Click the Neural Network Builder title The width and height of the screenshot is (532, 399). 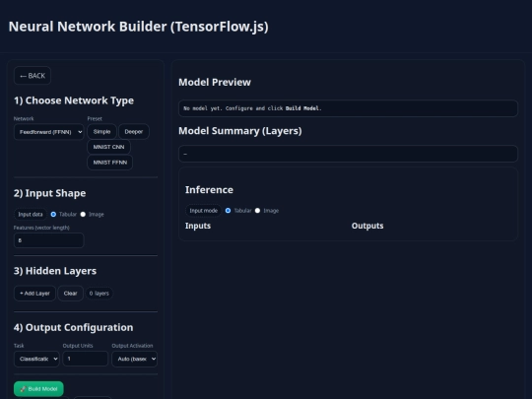pyautogui.click(x=139, y=27)
